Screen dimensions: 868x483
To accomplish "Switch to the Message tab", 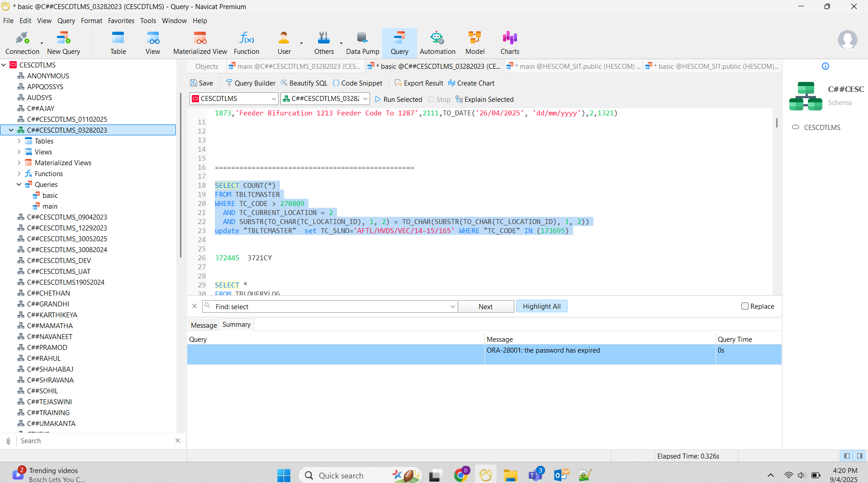I will coord(204,325).
